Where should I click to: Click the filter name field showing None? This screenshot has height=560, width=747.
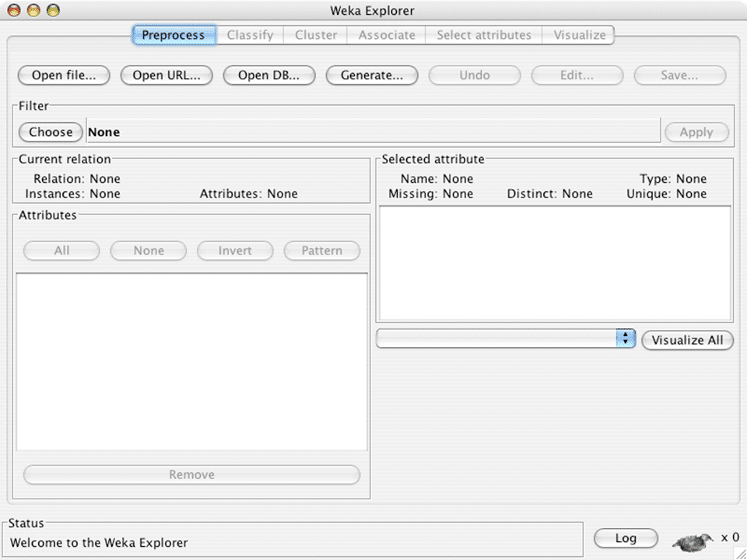[372, 132]
